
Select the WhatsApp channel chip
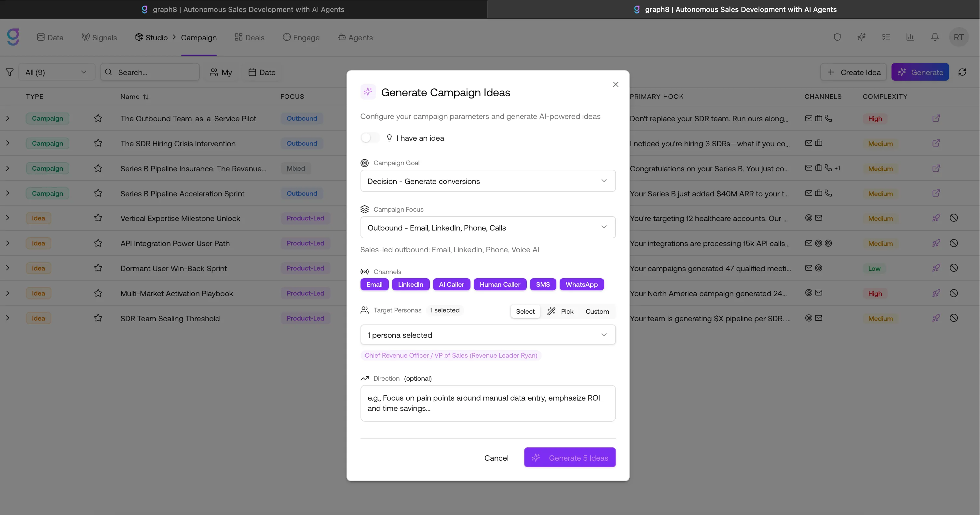click(581, 284)
